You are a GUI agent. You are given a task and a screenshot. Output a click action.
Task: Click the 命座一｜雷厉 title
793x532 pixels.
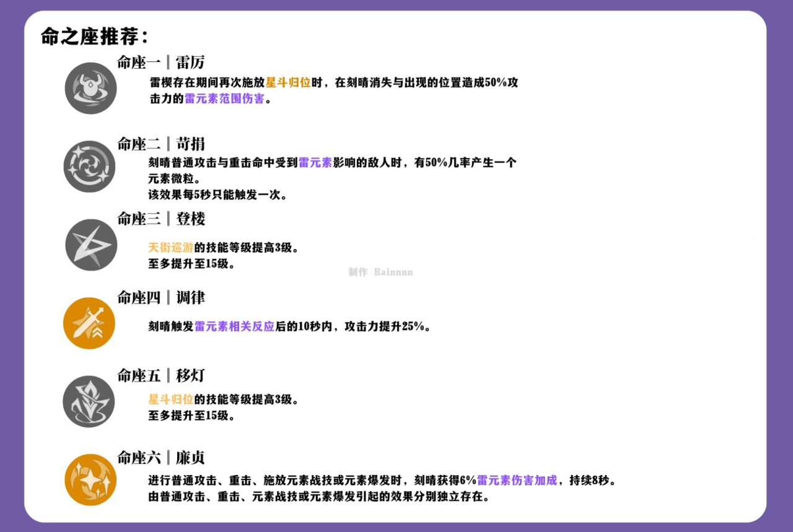click(x=161, y=62)
